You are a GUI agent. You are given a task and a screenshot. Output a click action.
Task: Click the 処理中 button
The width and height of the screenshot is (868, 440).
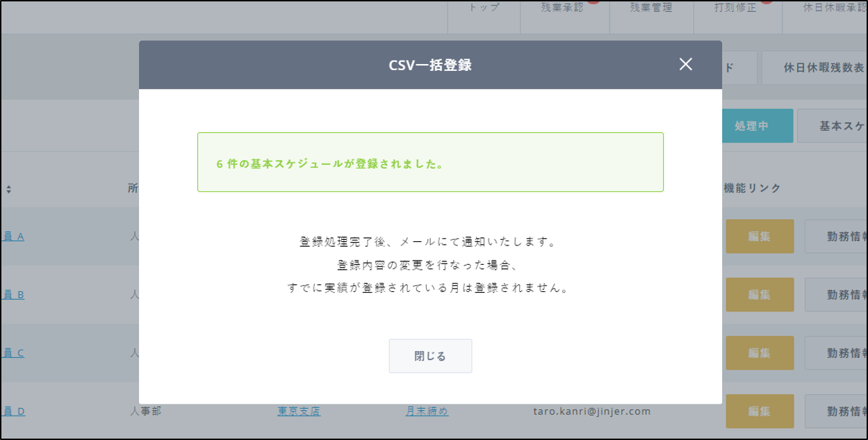pos(757,126)
